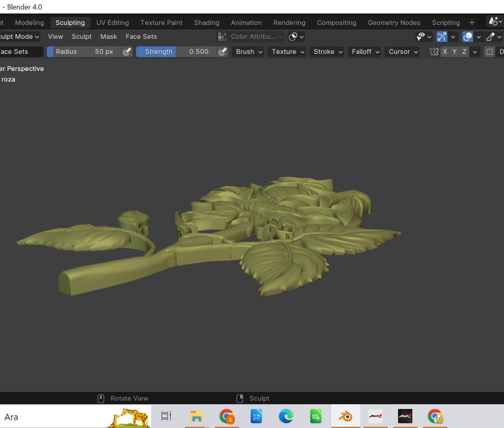504x428 pixels.
Task: Open the dark MIR4 taskbar icon
Action: click(x=405, y=416)
